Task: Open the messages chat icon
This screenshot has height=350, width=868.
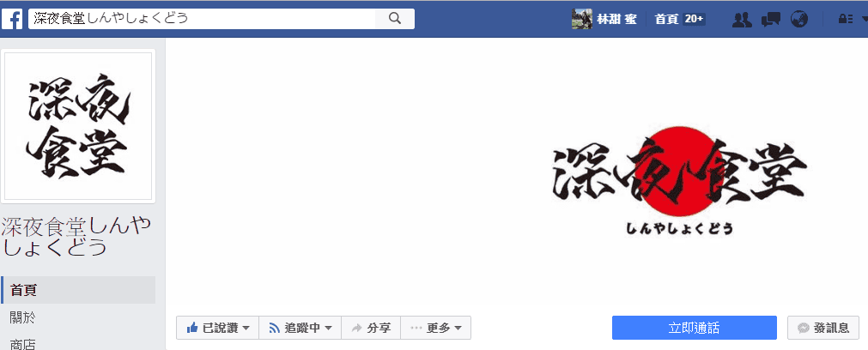Action: click(x=771, y=19)
